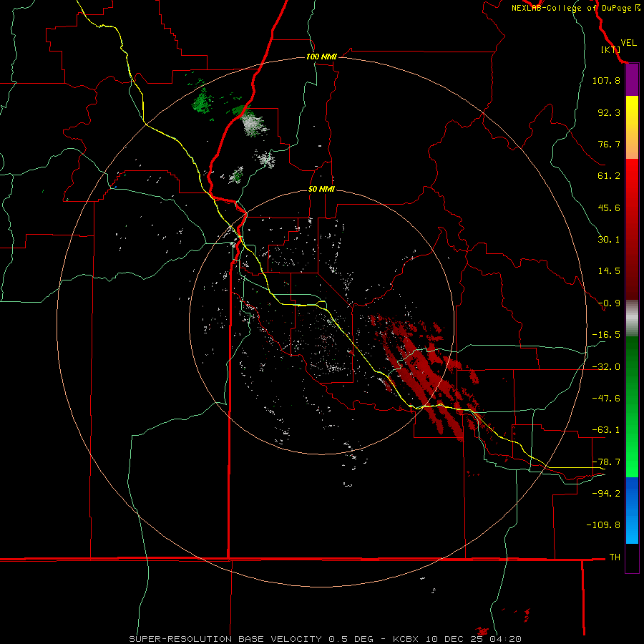Click the -109.8 velocity scale value
Image resolution: width=644 pixels, height=644 pixels.
(x=603, y=525)
